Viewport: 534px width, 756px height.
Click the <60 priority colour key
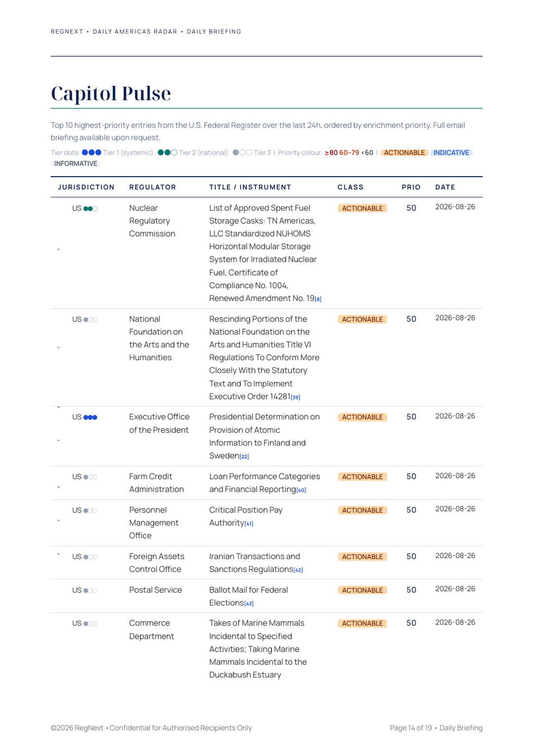coord(367,152)
